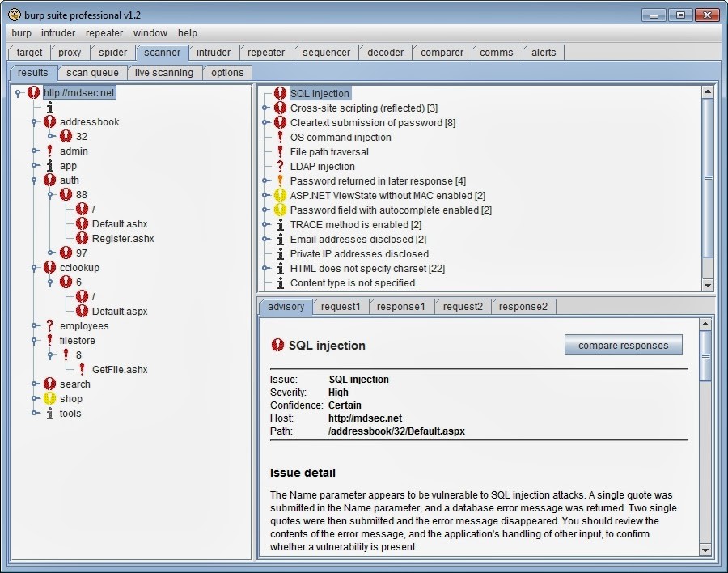
Task: Select the File path traversal issue
Action: tap(329, 151)
